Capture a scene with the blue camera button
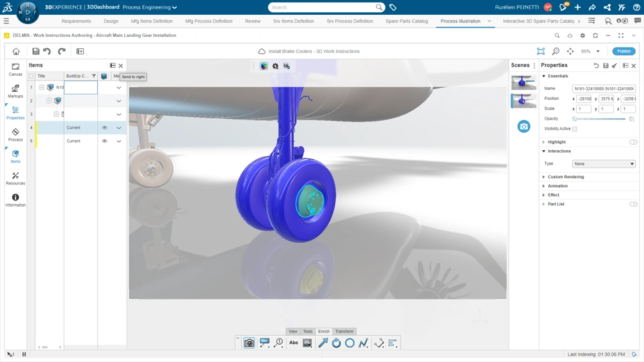Image resolution: width=644 pixels, height=362 pixels. coord(524,127)
